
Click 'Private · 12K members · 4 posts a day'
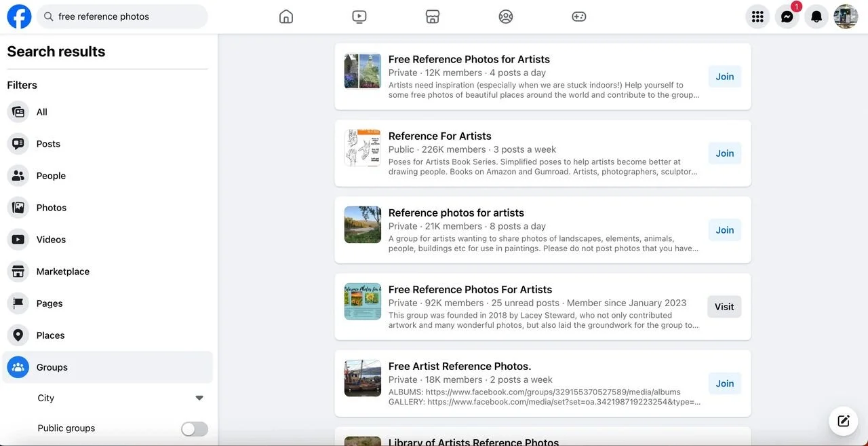pyautogui.click(x=467, y=73)
